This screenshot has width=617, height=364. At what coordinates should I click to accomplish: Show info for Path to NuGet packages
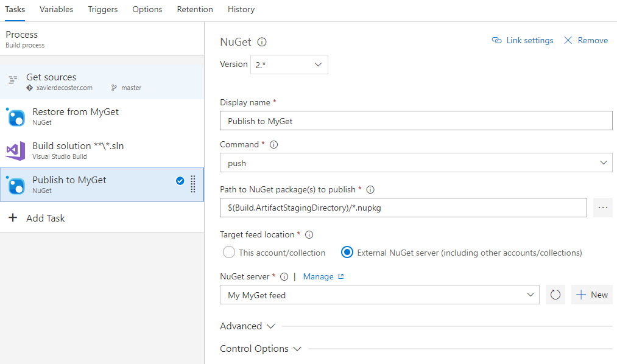point(370,190)
